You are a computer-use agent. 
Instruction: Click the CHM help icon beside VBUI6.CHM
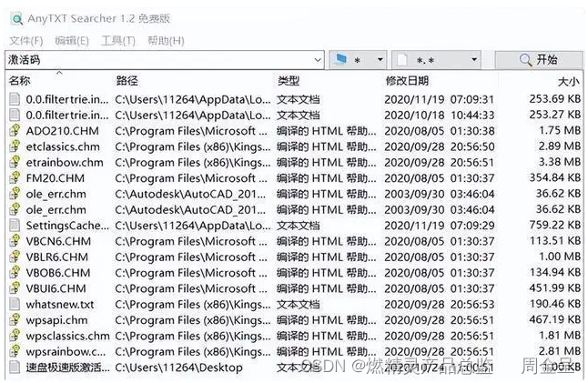tap(15, 288)
